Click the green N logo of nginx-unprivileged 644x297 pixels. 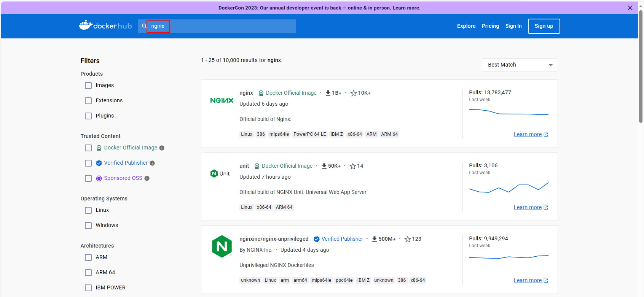(222, 246)
